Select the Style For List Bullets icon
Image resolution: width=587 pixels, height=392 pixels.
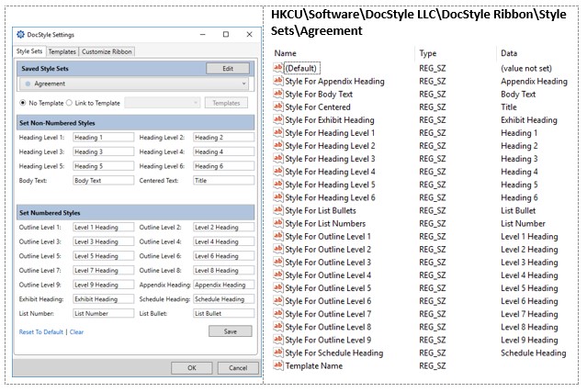[x=277, y=210]
